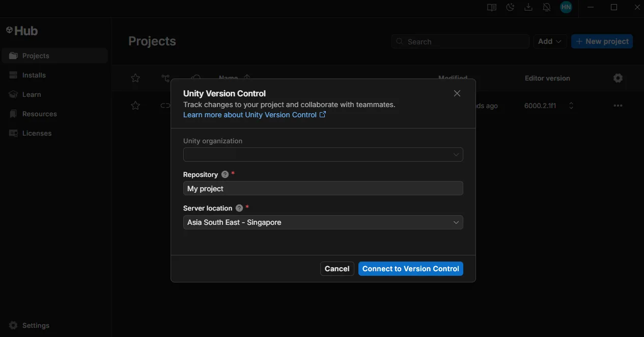Open the HN account avatar
This screenshot has height=337, width=644.
coord(566,7)
